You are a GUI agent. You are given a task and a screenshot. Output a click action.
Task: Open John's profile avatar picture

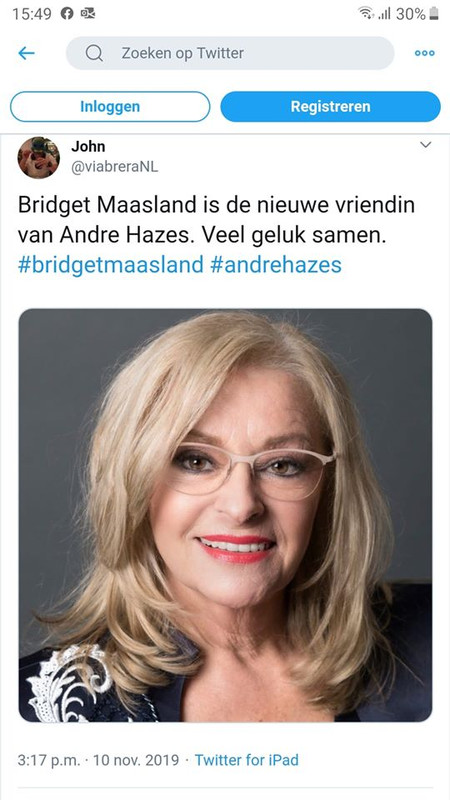click(39, 158)
